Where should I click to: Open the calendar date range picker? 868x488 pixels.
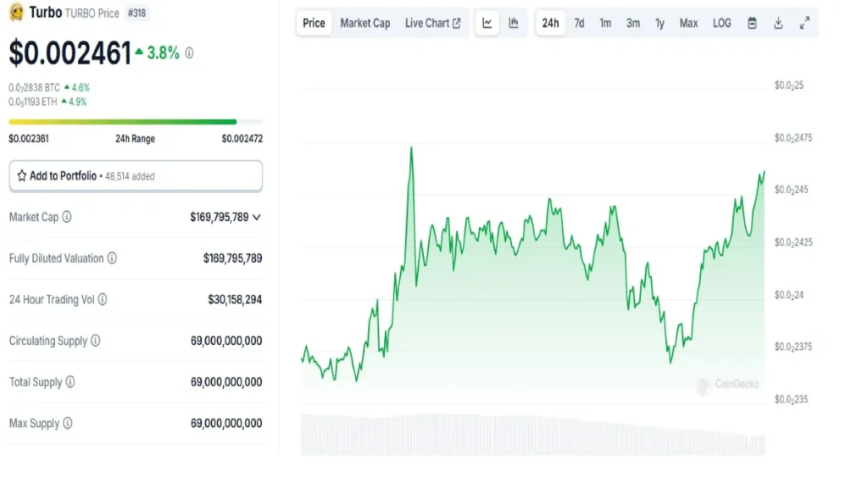(752, 23)
